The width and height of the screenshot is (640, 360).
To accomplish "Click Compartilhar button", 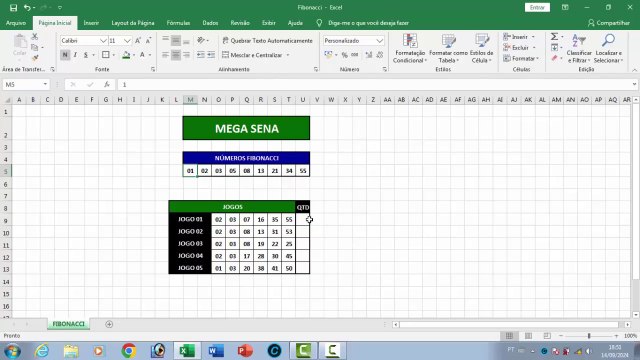I will click(x=609, y=23).
